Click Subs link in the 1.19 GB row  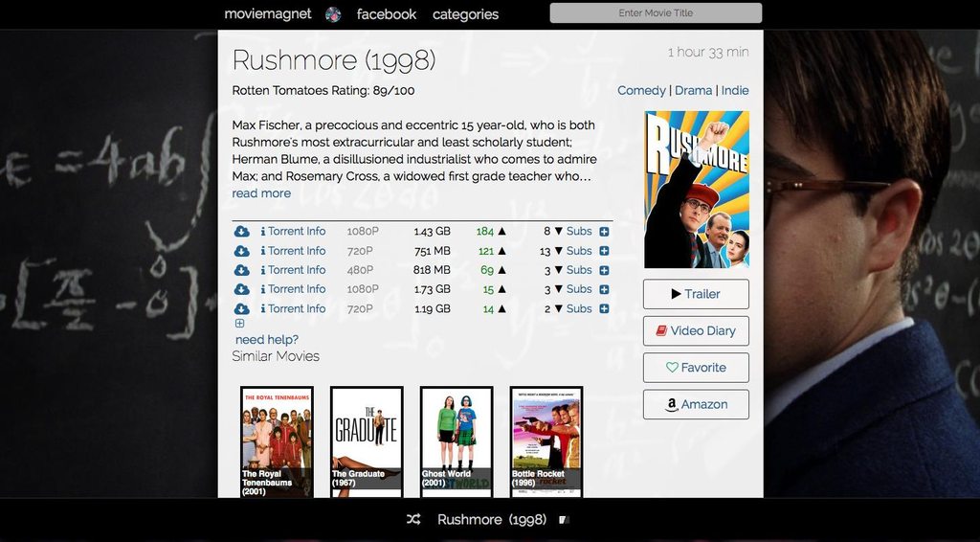tap(579, 308)
